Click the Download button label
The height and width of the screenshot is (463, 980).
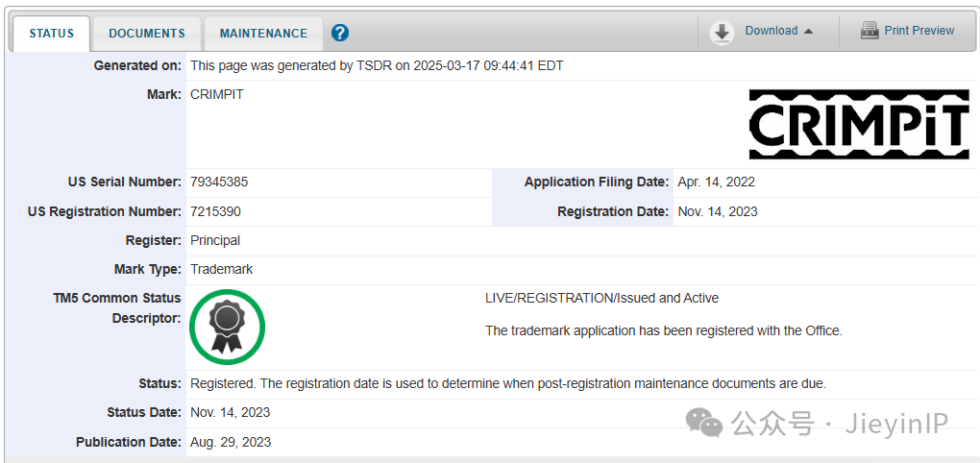pos(771,31)
